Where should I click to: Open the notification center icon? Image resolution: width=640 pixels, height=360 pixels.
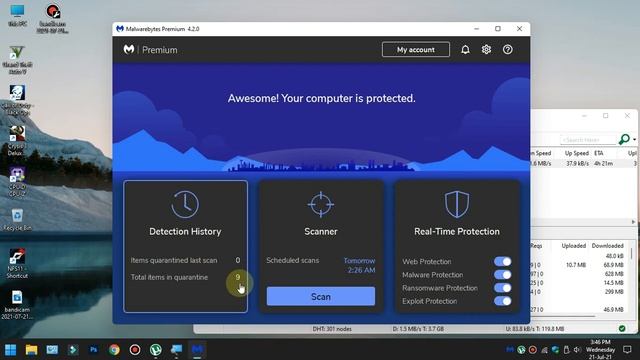coord(627,350)
